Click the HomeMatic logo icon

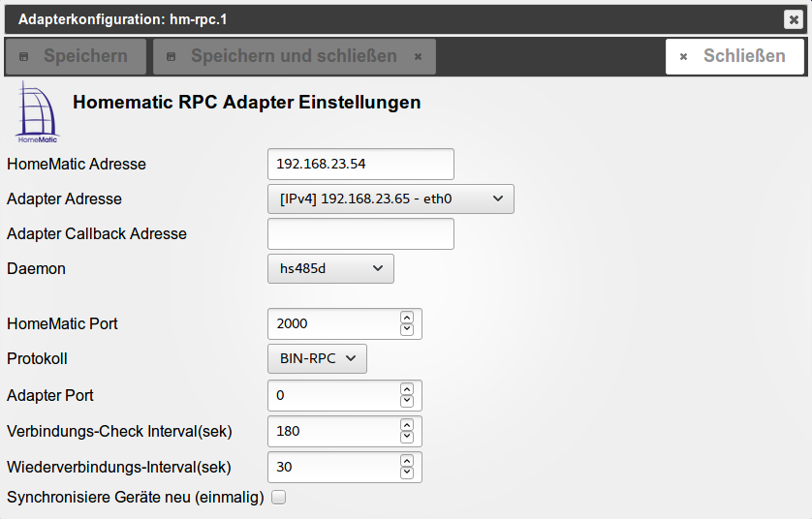[x=38, y=112]
